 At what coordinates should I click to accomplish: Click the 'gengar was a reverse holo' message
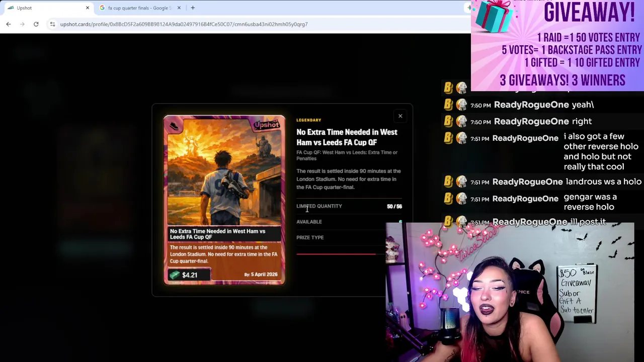click(590, 202)
